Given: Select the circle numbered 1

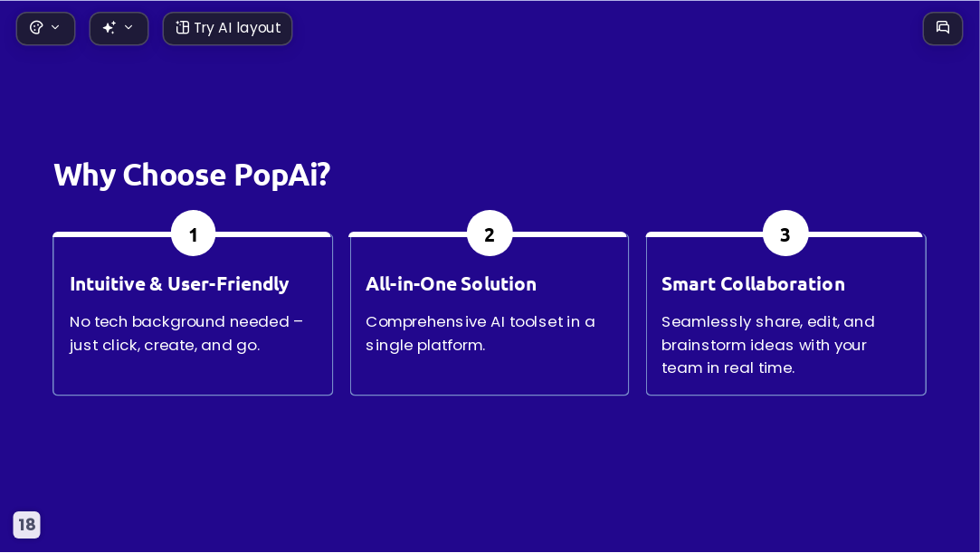Looking at the screenshot, I should click(x=193, y=234).
